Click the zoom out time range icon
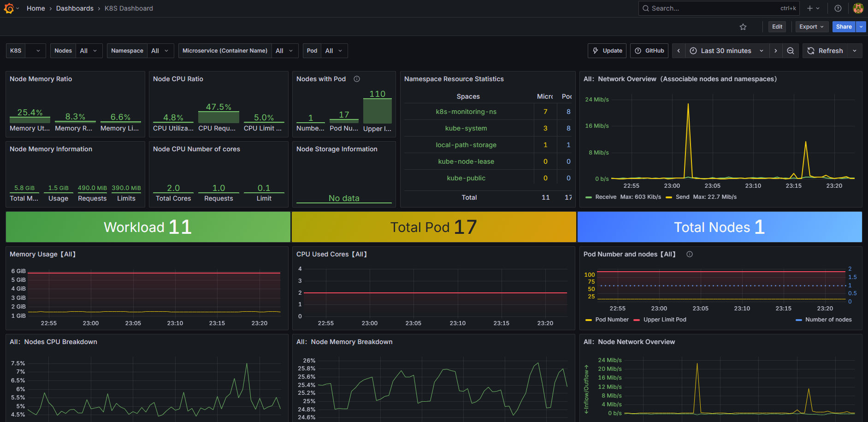The width and height of the screenshot is (868, 422). click(791, 51)
